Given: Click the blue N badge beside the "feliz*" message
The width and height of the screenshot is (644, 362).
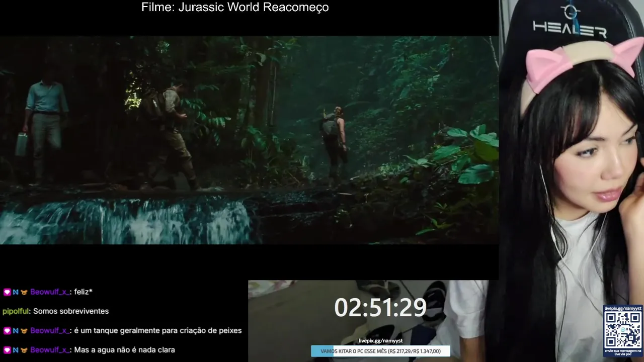Looking at the screenshot, I should click(x=16, y=292).
